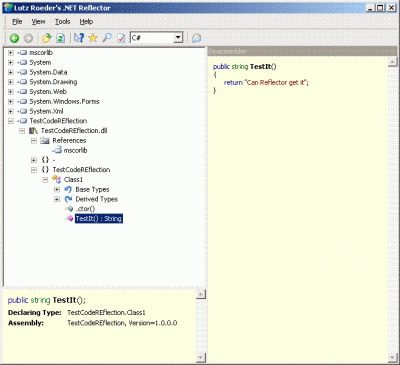Click the TestCodeREflection.dll module icon
Screen dimensions: 400x365
33,131
